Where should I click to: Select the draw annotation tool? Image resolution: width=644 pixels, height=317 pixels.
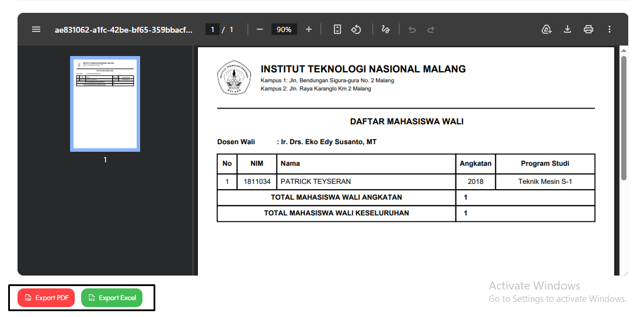385,29
